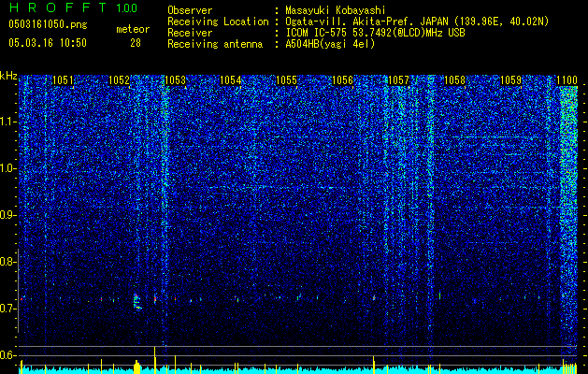Click the Observer label
The image size is (588, 374).
click(190, 10)
